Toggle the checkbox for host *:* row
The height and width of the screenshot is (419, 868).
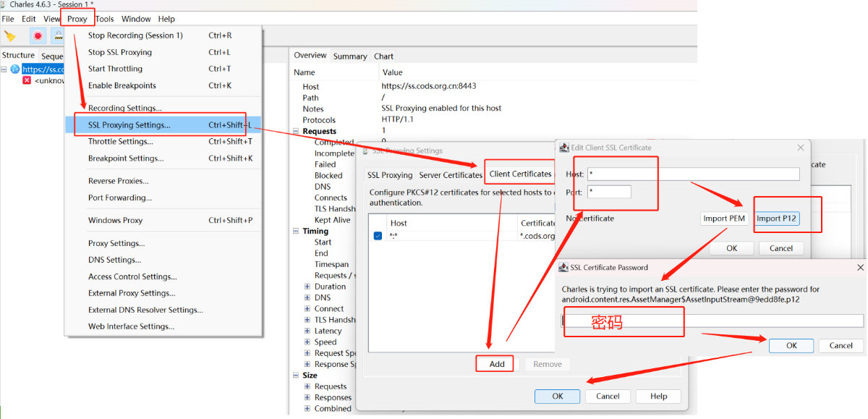pyautogui.click(x=378, y=236)
